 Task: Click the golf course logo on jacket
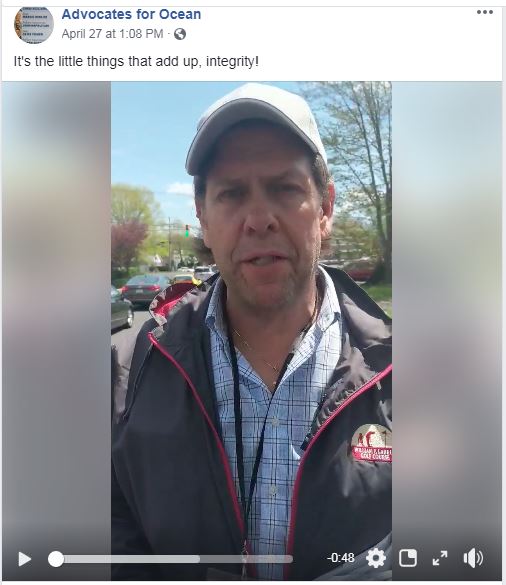click(x=371, y=444)
